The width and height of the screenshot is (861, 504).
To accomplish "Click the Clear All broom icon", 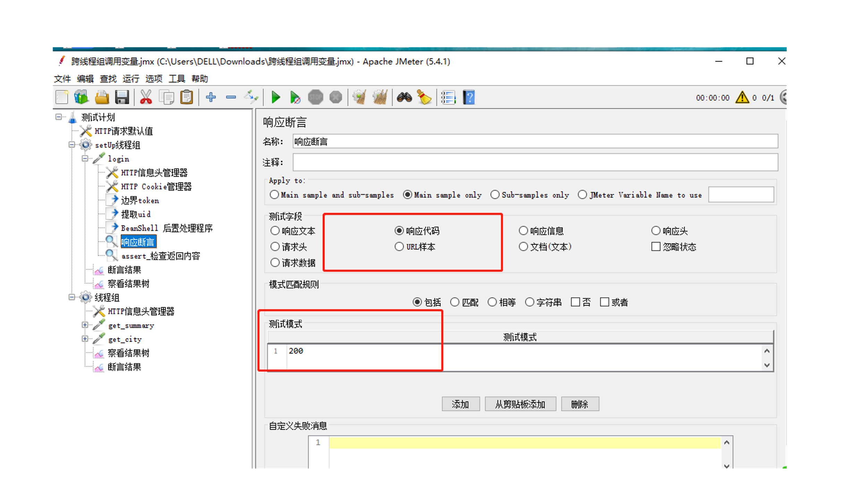I will [380, 98].
